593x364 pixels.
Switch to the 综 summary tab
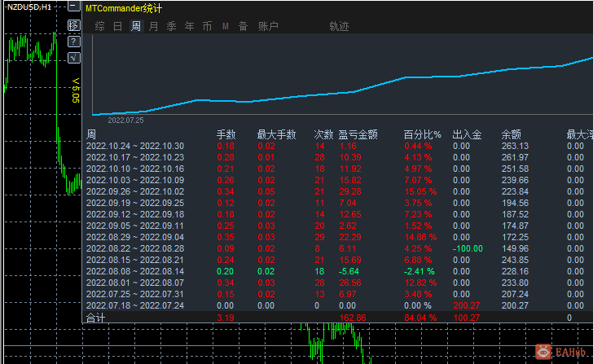(x=100, y=26)
